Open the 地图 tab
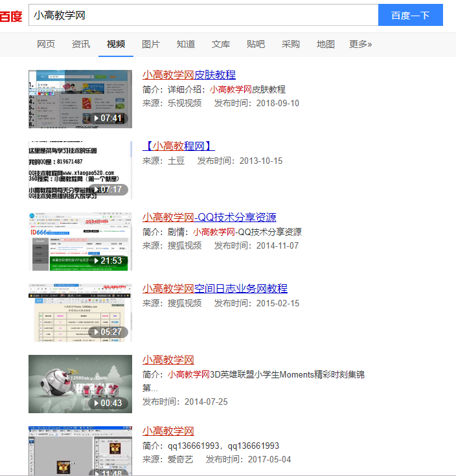This screenshot has width=456, height=476. pos(325,44)
